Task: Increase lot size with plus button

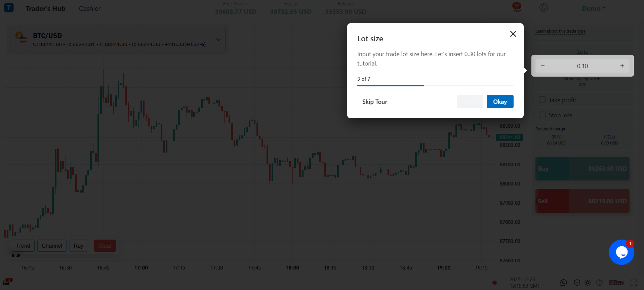Action: tap(622, 66)
